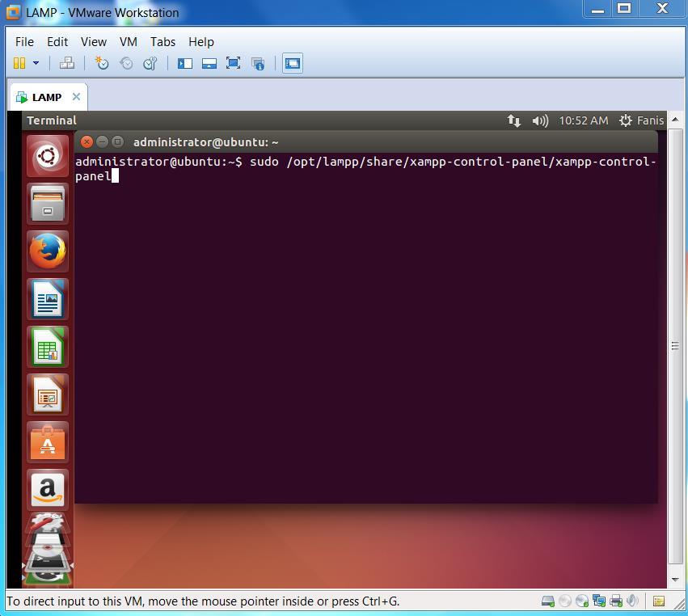Viewport: 688px width, 616px height.
Task: Launch LibreOffice Calc from the launcher
Action: [x=48, y=347]
